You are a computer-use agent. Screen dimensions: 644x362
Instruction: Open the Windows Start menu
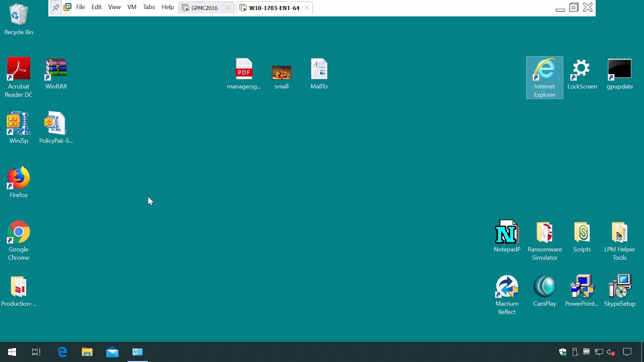(12, 352)
